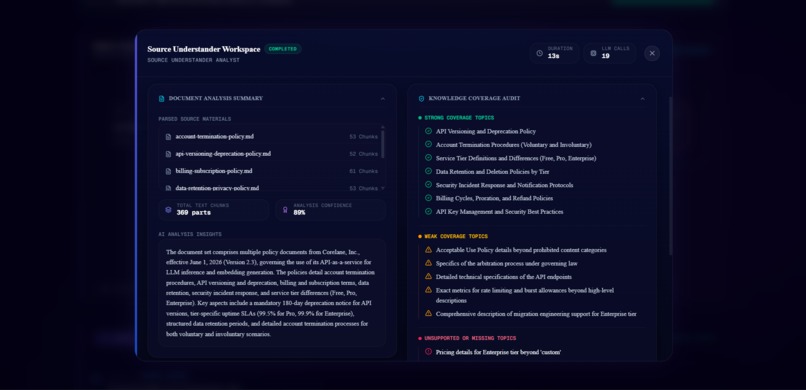The height and width of the screenshot is (390, 806).
Task: Collapse the Document Analysis Summary panel
Action: 382,99
